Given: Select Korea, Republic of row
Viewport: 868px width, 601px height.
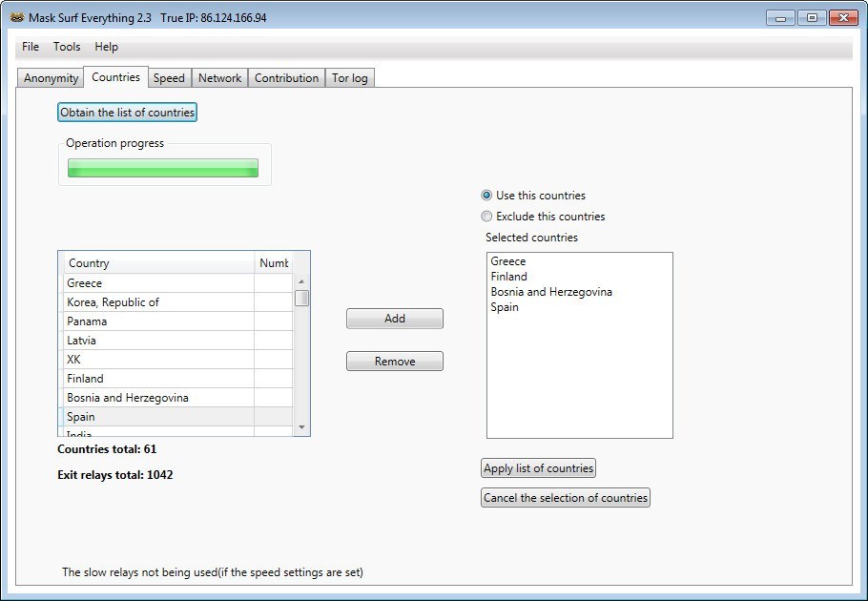Looking at the screenshot, I should tap(177, 302).
